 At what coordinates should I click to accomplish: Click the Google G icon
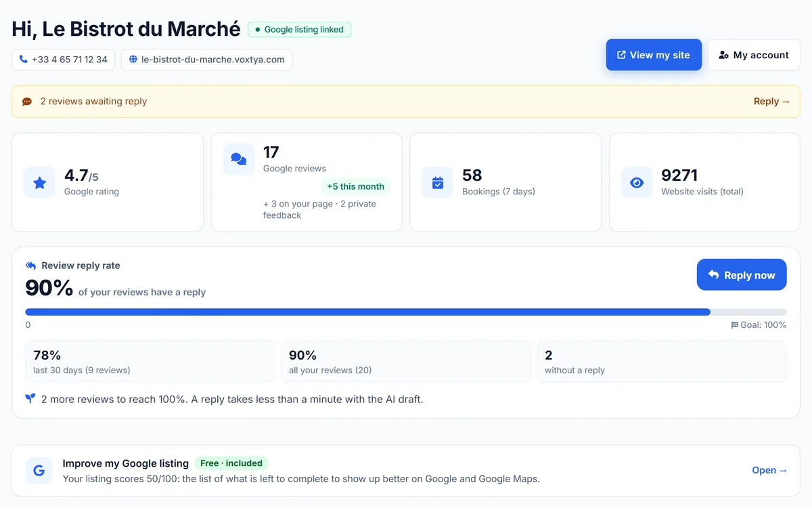pyautogui.click(x=39, y=470)
